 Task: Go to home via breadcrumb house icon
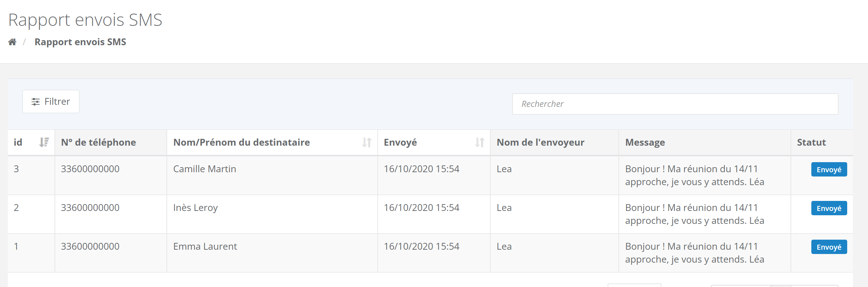point(12,42)
